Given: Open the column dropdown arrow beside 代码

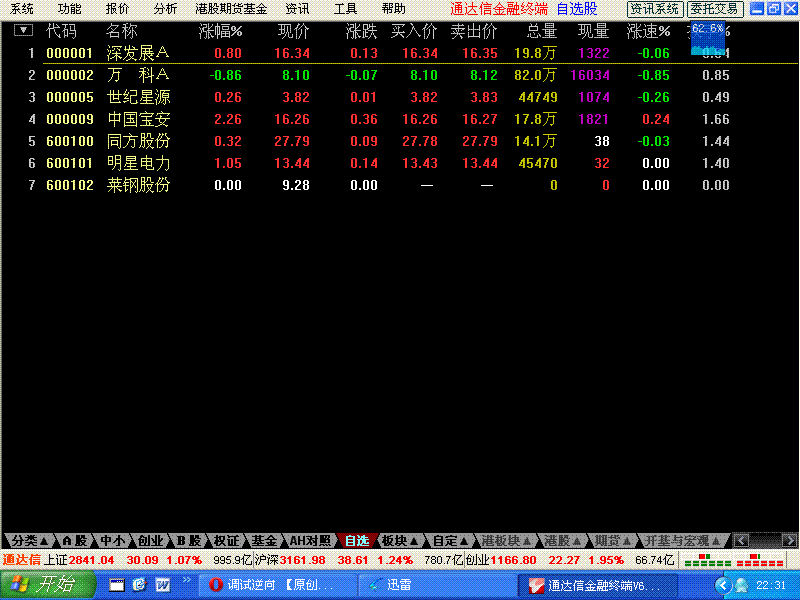Looking at the screenshot, I should point(23,30).
